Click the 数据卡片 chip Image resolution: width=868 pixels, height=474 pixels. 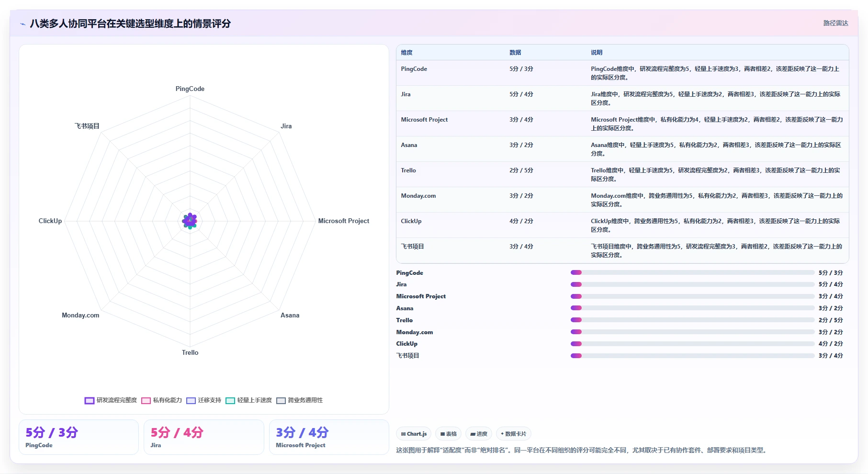pyautogui.click(x=514, y=434)
